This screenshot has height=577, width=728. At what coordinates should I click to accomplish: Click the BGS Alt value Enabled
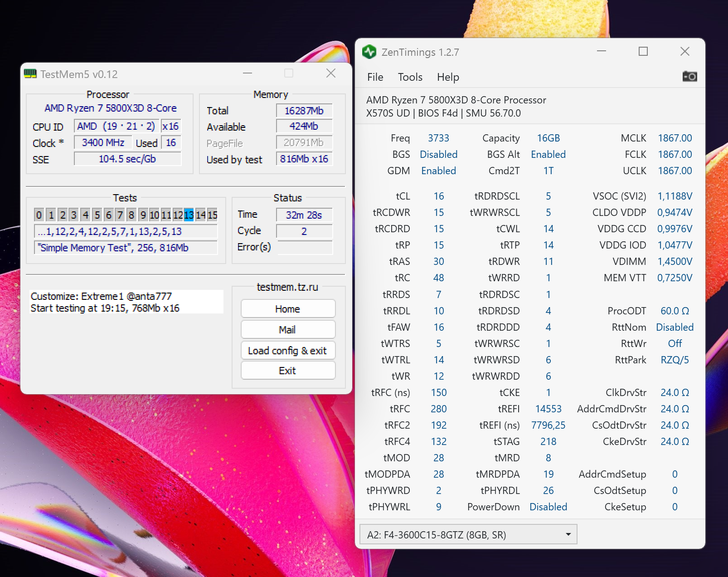[x=548, y=154]
